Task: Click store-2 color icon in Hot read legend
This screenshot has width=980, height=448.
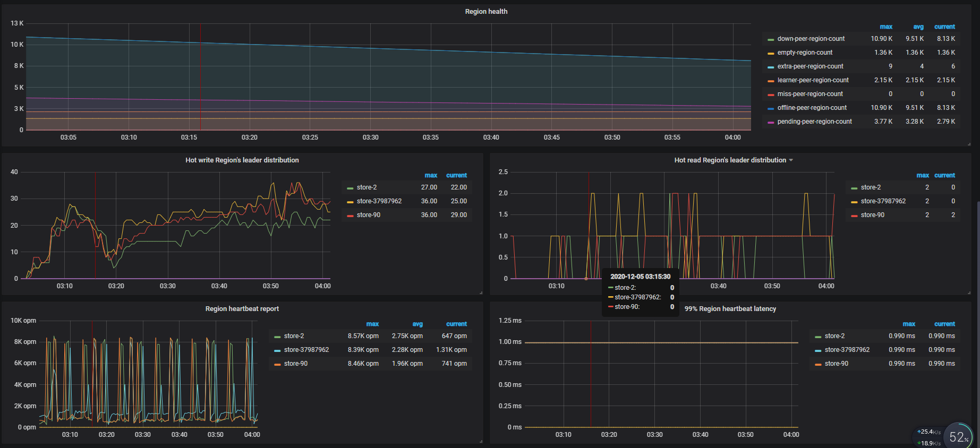Action: [x=854, y=188]
